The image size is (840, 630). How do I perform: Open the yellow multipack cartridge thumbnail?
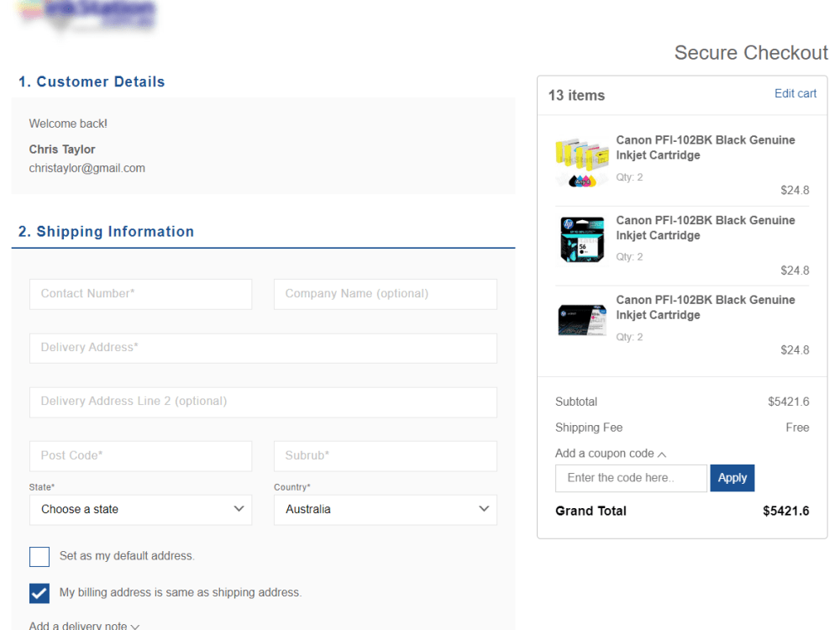582,162
